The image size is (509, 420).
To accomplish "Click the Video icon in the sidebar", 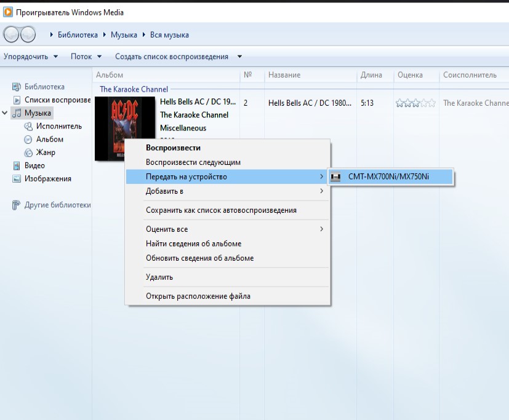I will pyautogui.click(x=17, y=165).
